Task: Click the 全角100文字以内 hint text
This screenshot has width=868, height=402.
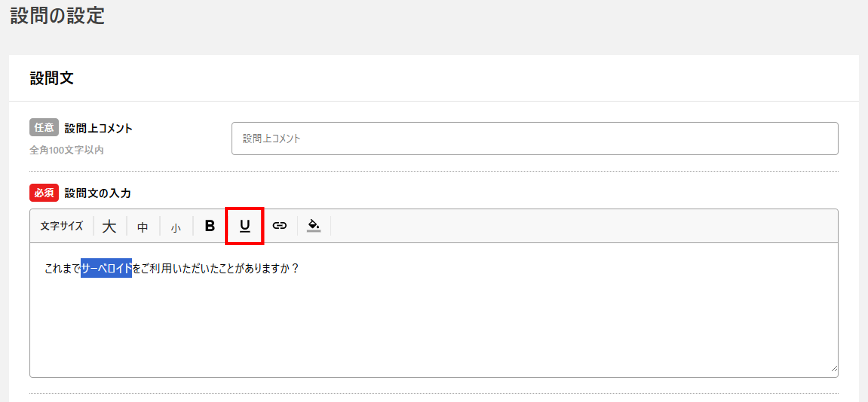Action: coord(66,150)
